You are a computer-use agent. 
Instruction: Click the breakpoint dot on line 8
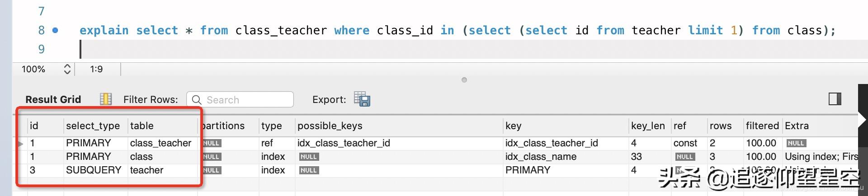55,30
